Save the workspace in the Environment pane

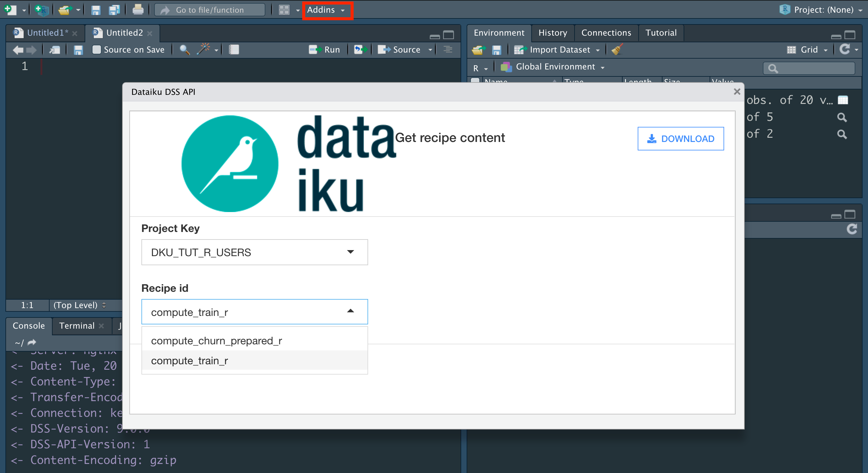point(497,50)
